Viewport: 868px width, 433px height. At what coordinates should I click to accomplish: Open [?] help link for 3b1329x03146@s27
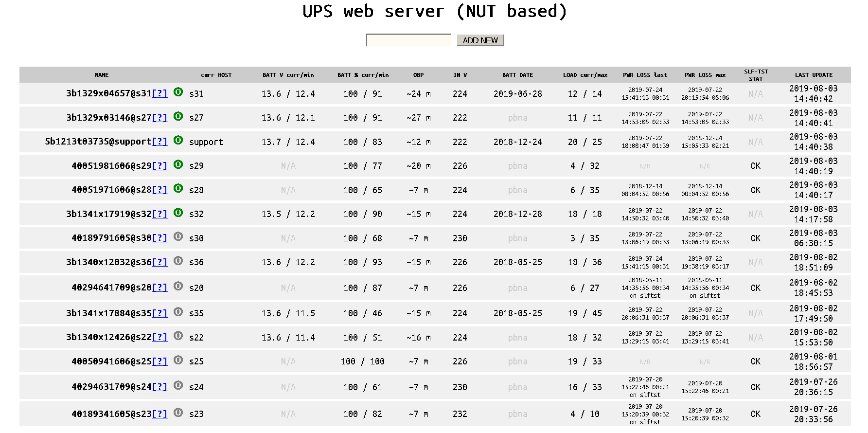[159, 118]
